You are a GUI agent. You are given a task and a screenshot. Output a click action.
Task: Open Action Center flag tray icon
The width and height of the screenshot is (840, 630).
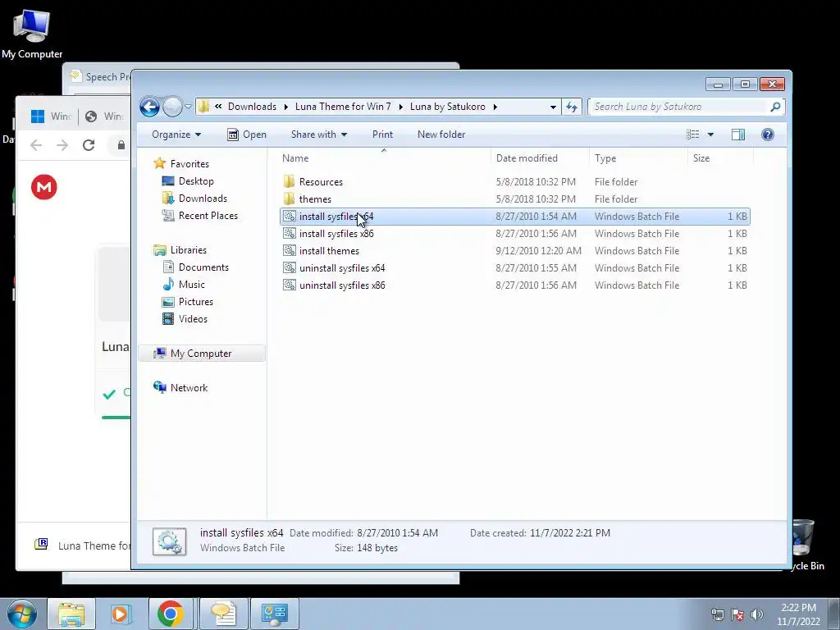click(x=737, y=614)
